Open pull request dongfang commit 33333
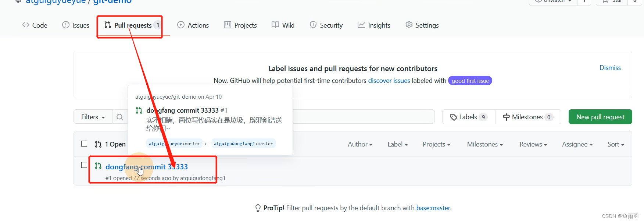The image size is (644, 222). click(147, 167)
